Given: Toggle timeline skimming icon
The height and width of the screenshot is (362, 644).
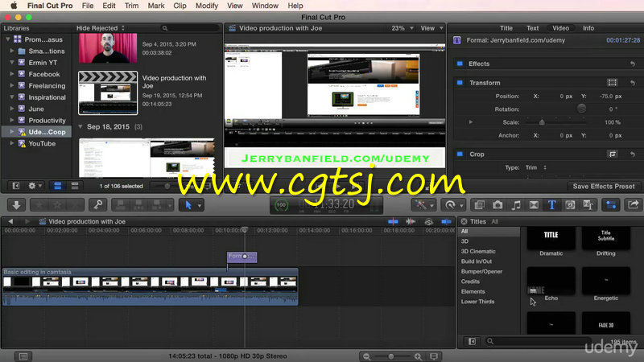Looking at the screenshot, I should 393,222.
